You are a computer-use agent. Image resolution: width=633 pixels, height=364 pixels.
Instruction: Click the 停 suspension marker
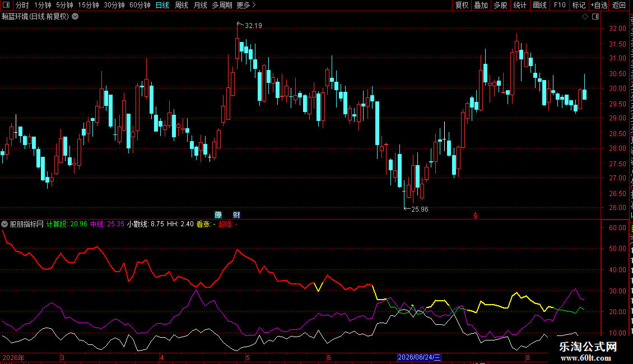(218, 214)
